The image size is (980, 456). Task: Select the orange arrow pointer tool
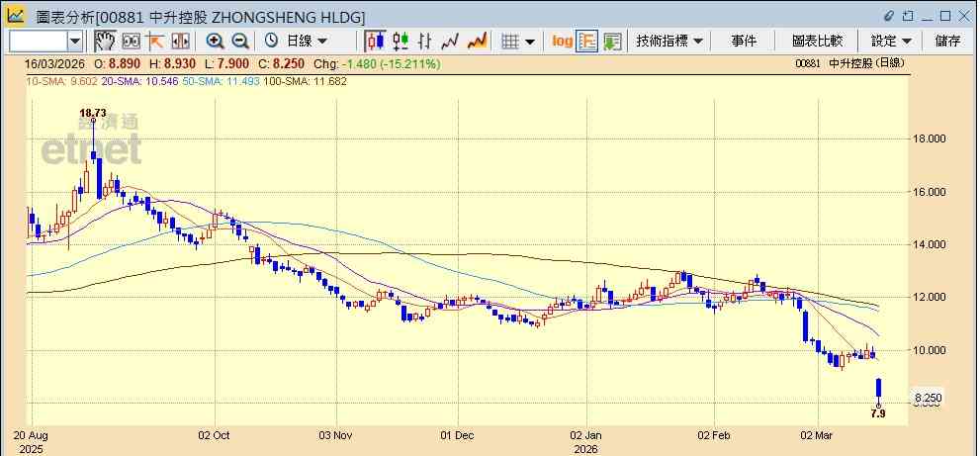(155, 42)
